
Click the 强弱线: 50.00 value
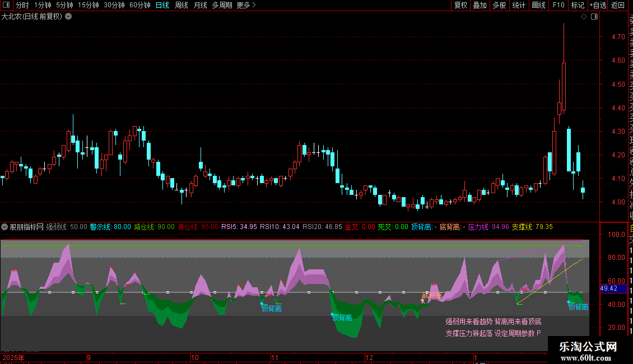(x=67, y=227)
